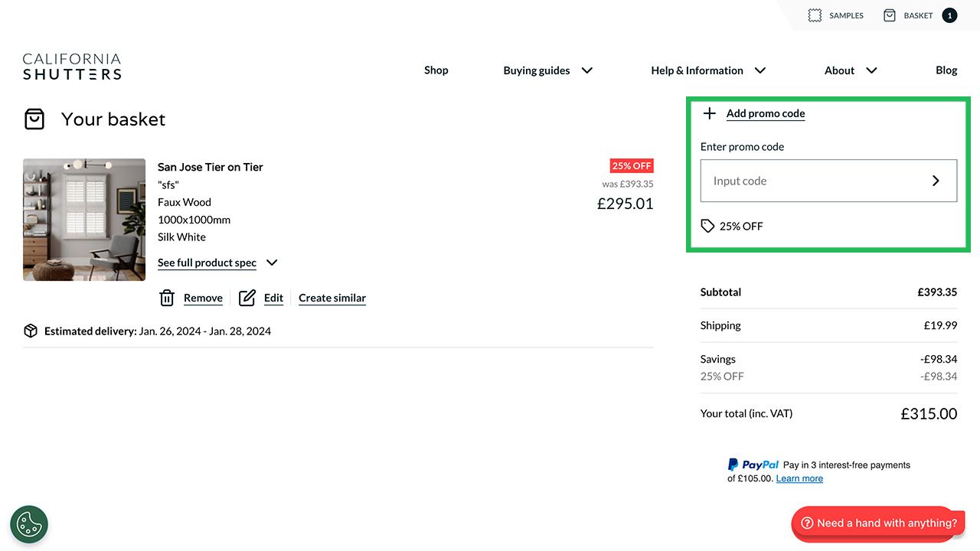Click the Create similar link
Image resolution: width=980 pixels, height=551 pixels.
tap(332, 298)
